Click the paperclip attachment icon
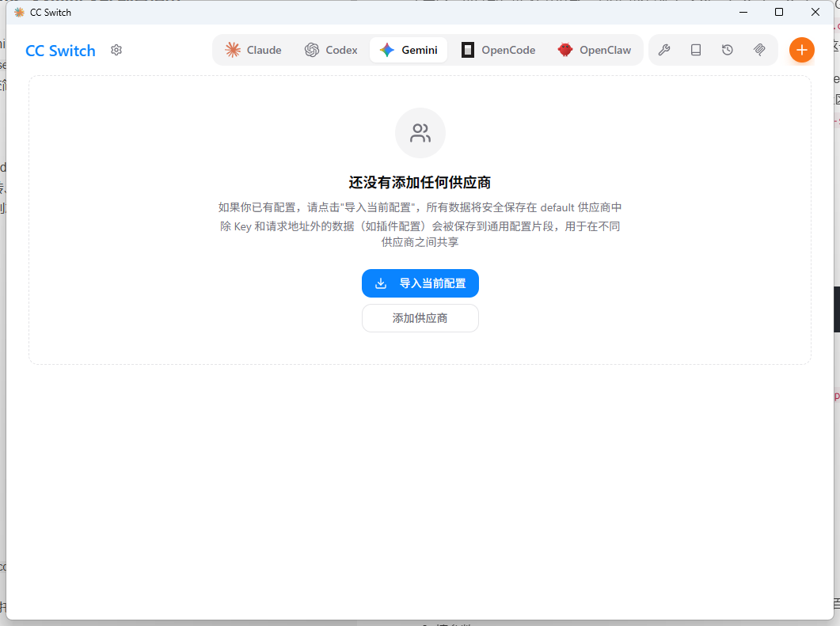The height and width of the screenshot is (626, 840). (x=759, y=50)
